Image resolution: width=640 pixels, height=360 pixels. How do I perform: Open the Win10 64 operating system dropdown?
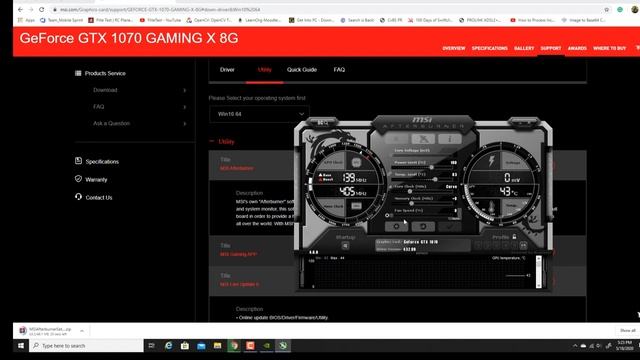pyautogui.click(x=260, y=114)
